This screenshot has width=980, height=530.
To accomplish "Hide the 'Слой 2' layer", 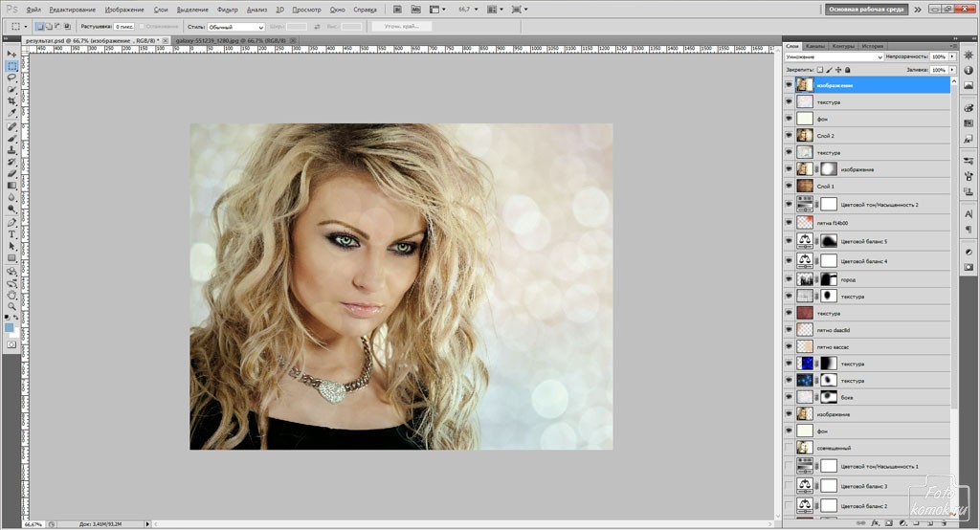I will [x=789, y=136].
